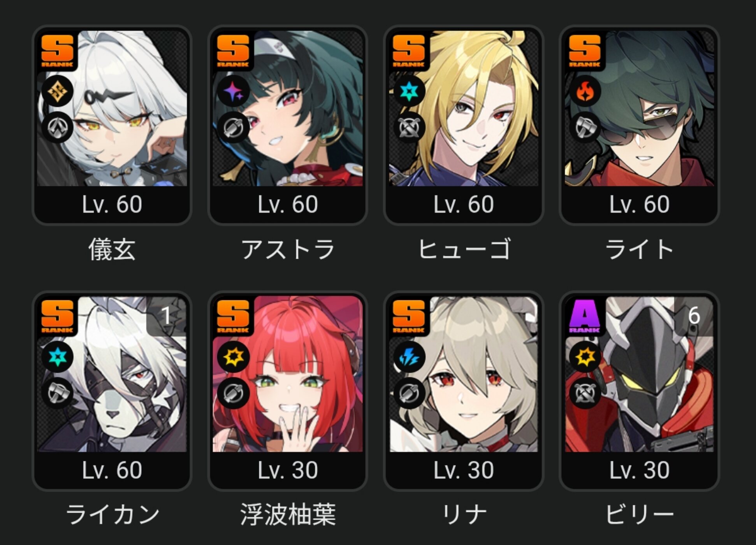Open the 儀玄 character portrait
Image resolution: width=756 pixels, height=545 pixels.
pos(112,109)
